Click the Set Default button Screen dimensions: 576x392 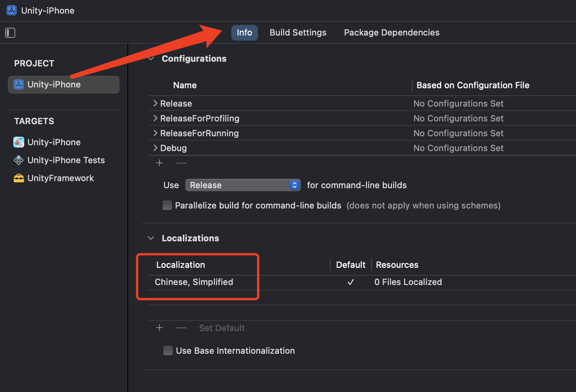click(x=222, y=328)
